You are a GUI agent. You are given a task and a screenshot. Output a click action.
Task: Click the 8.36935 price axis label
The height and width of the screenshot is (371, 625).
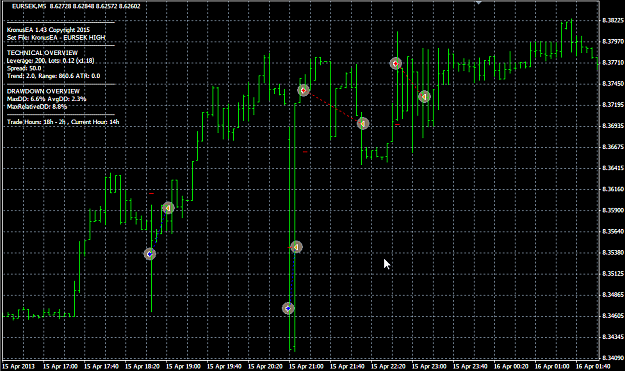613,126
